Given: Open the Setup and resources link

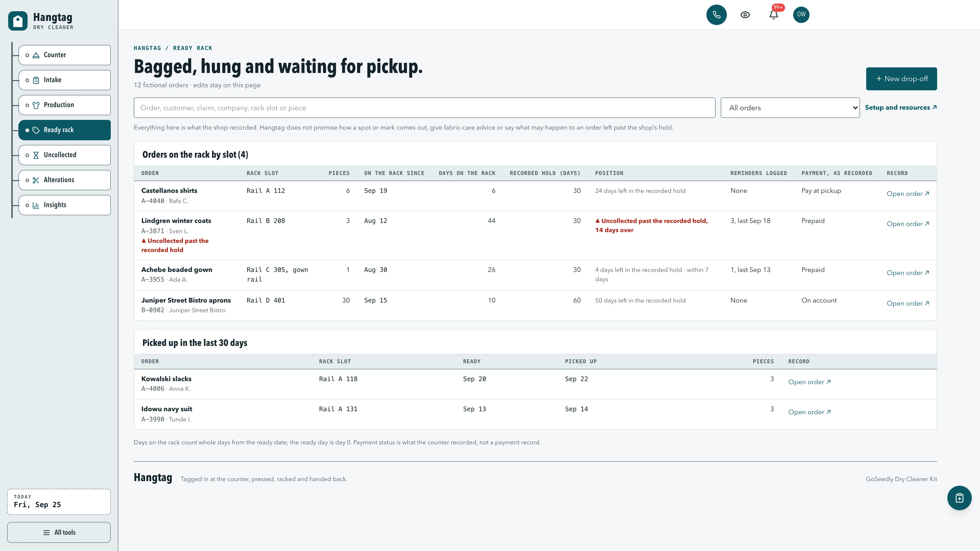Looking at the screenshot, I should (900, 108).
